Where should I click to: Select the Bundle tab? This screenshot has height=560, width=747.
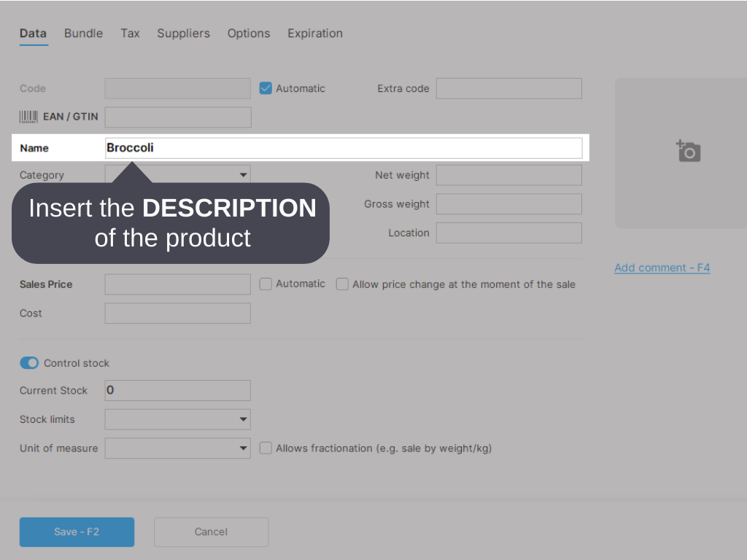(83, 34)
